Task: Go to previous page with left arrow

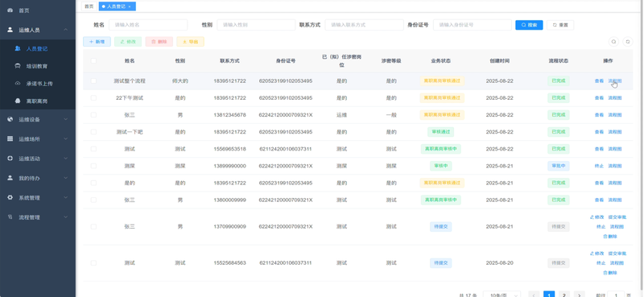Action: coord(534,295)
